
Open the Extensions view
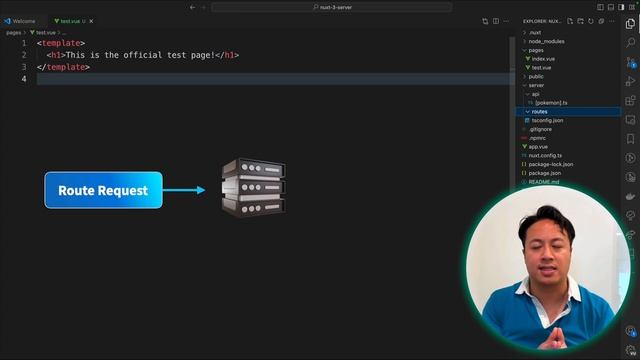(630, 100)
